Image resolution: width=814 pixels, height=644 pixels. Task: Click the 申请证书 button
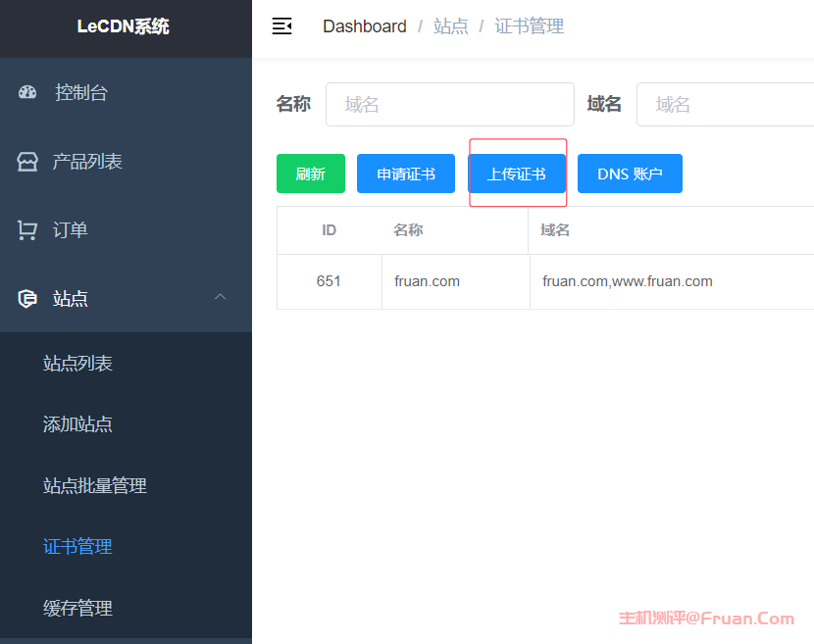[406, 173]
